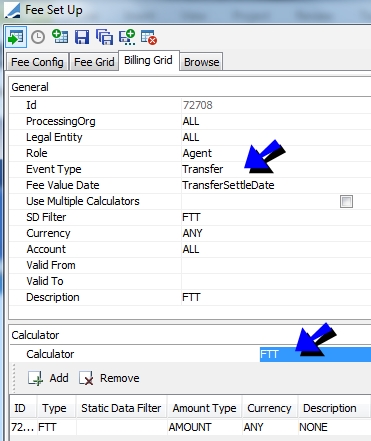
Task: Click the Currency column header in table
Action: pos(270,408)
